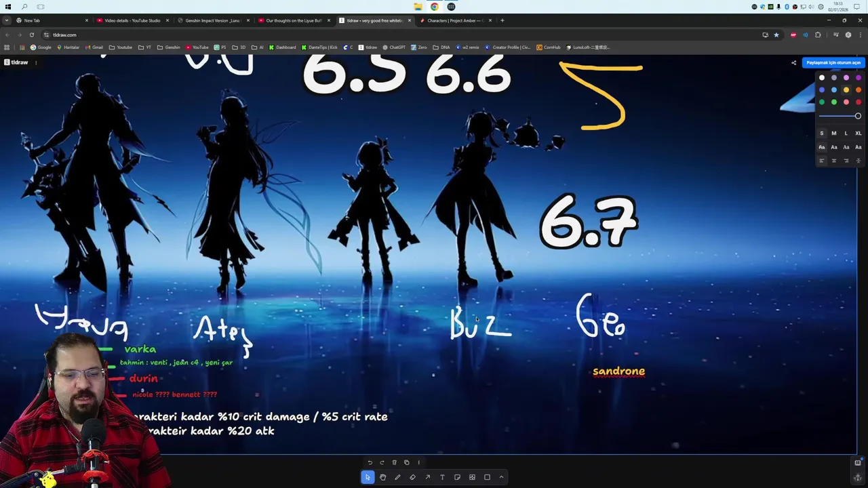
Task: Reload the tldraw.com page
Action: (x=31, y=35)
